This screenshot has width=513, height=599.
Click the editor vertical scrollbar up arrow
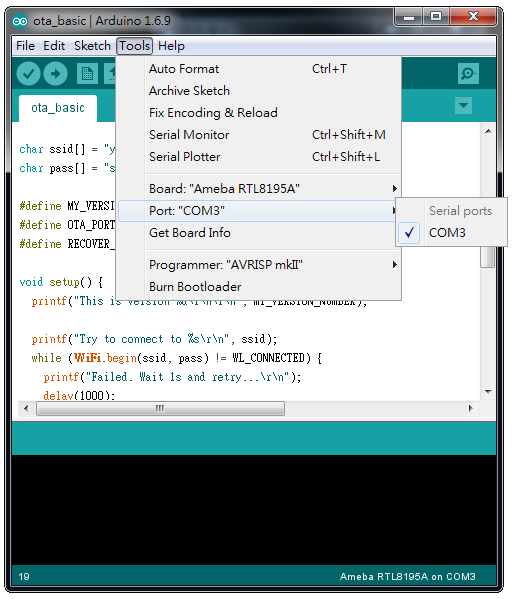(488, 131)
